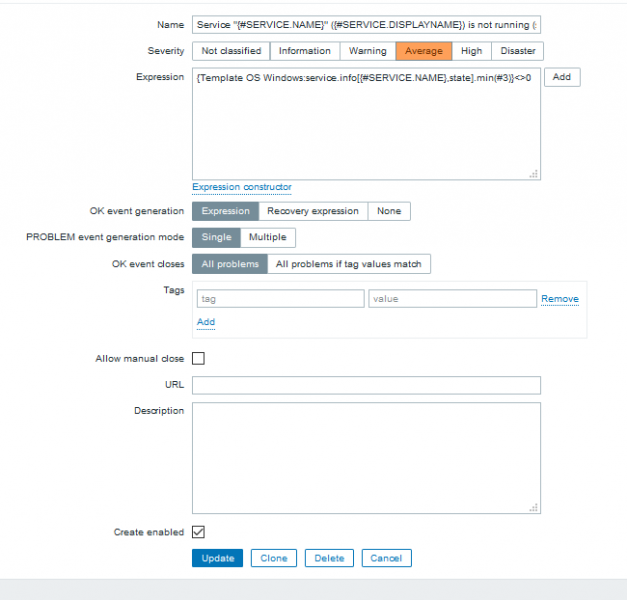This screenshot has width=627, height=600.
Task: Click the Add button next to Expression
Action: pyautogui.click(x=561, y=77)
